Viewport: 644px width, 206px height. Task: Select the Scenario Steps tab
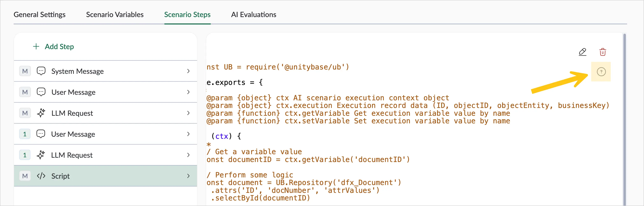[187, 14]
